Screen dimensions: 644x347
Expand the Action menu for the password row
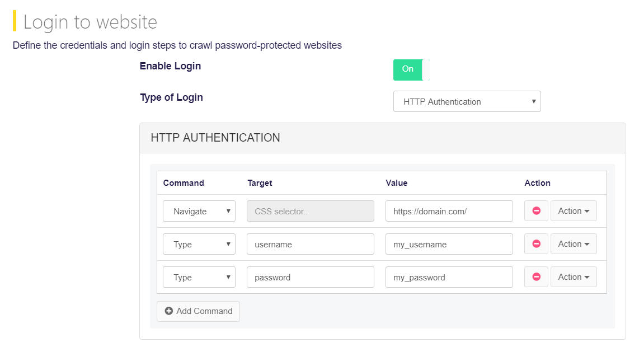[x=574, y=277]
